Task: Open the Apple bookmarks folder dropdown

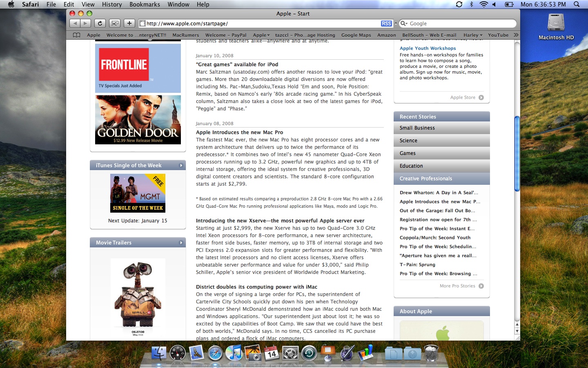Action: [261, 35]
